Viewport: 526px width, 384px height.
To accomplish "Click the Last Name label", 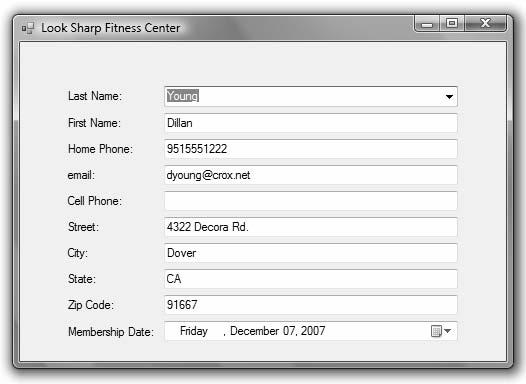I will click(x=95, y=96).
